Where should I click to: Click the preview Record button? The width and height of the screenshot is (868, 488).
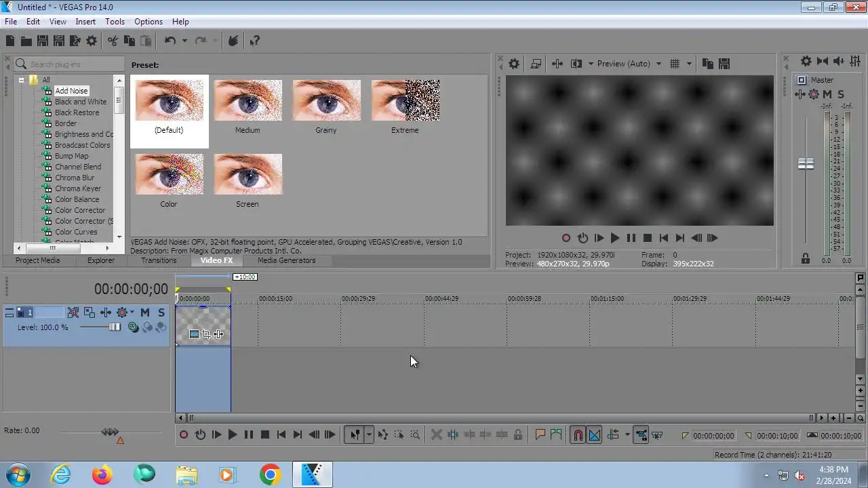[x=566, y=238]
